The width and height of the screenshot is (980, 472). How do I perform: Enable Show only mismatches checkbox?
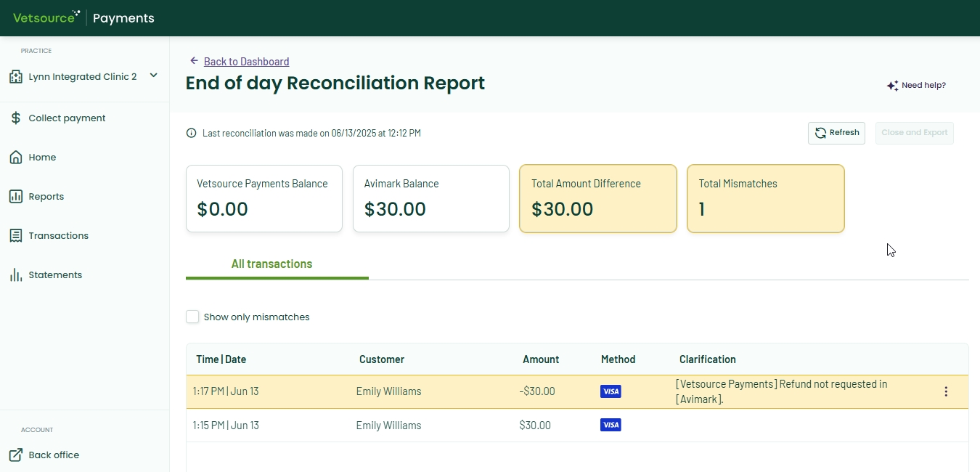(192, 317)
